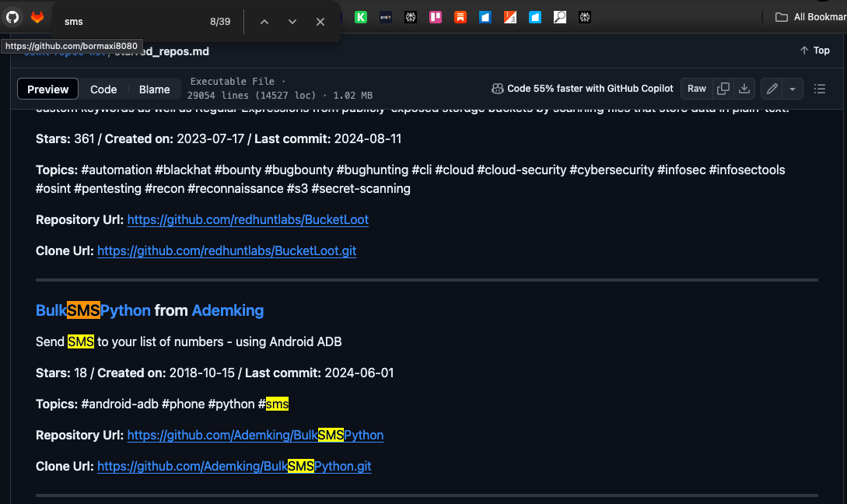Download the raw file
This screenshot has width=847, height=504.
[x=744, y=89]
